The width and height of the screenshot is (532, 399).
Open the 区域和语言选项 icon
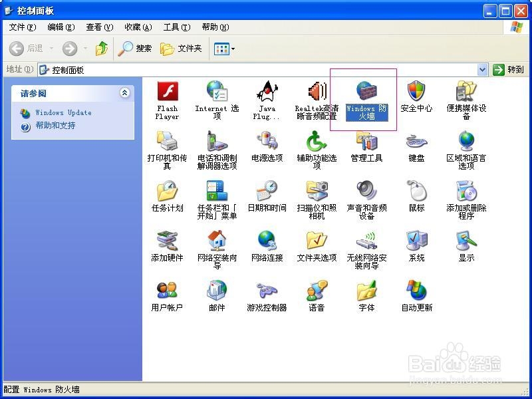click(x=466, y=141)
